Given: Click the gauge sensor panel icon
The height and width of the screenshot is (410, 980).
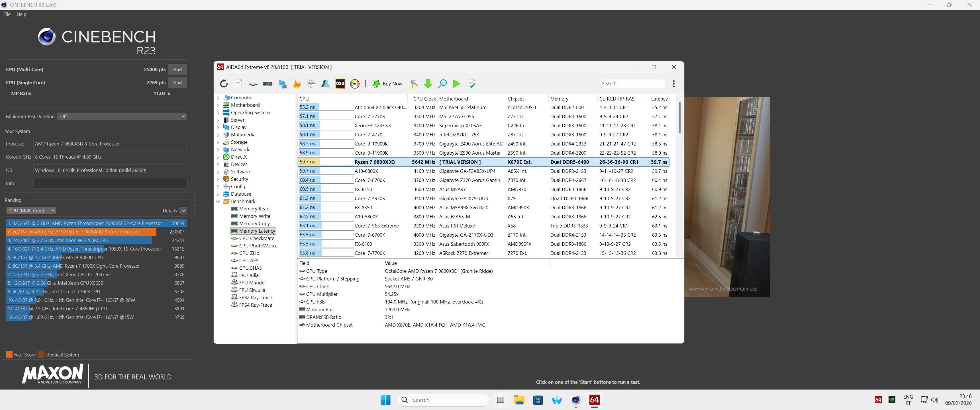Looking at the screenshot, I should coord(355,84).
